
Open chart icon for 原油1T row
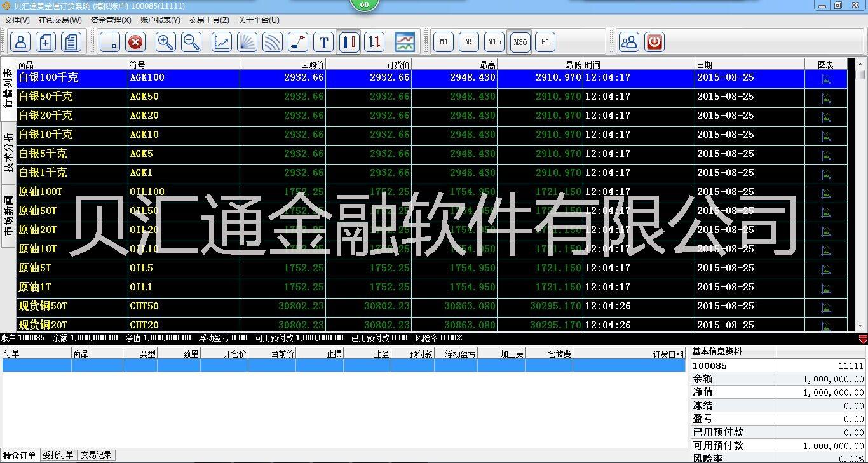tap(826, 288)
